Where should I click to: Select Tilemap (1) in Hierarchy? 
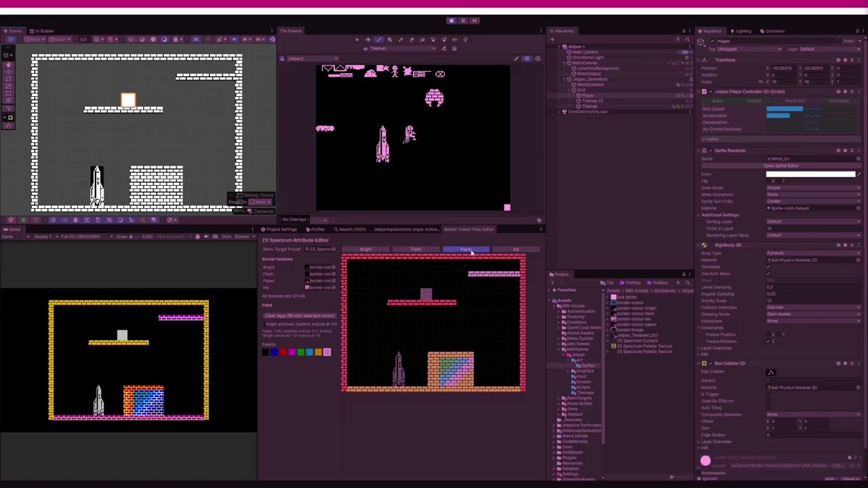pos(593,101)
